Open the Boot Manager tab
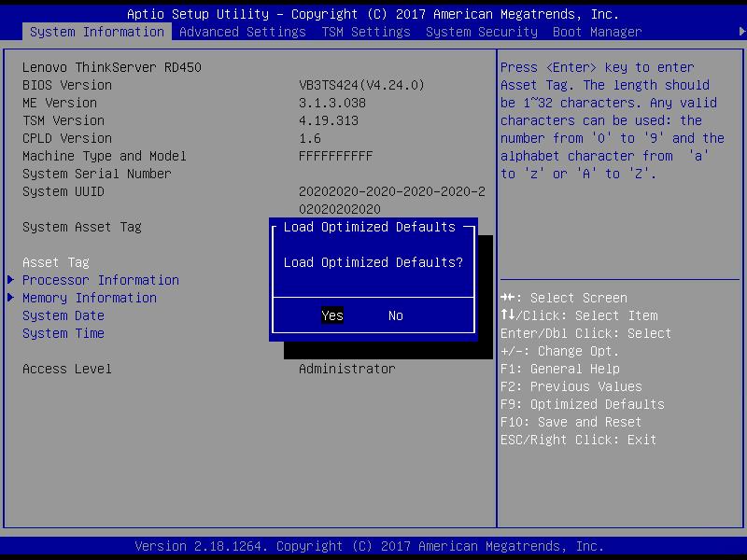The width and height of the screenshot is (747, 560). pyautogui.click(x=597, y=32)
